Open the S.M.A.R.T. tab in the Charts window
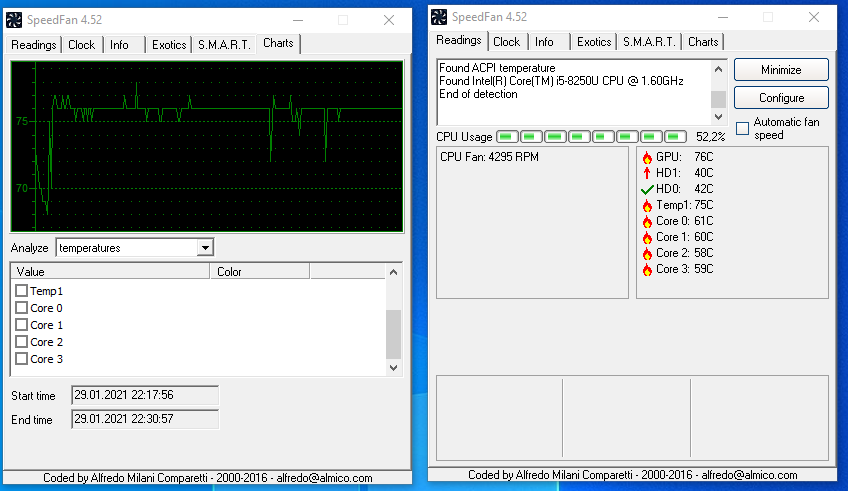This screenshot has width=848, height=491. pyautogui.click(x=224, y=45)
